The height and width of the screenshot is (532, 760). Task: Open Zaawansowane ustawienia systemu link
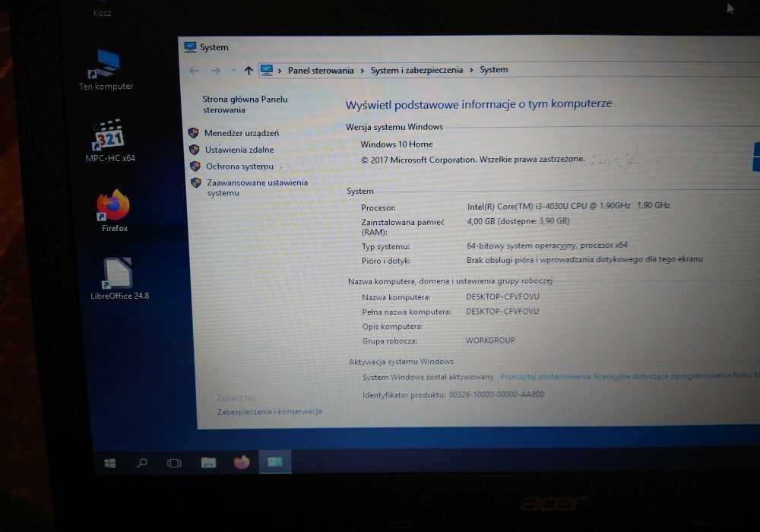[258, 188]
